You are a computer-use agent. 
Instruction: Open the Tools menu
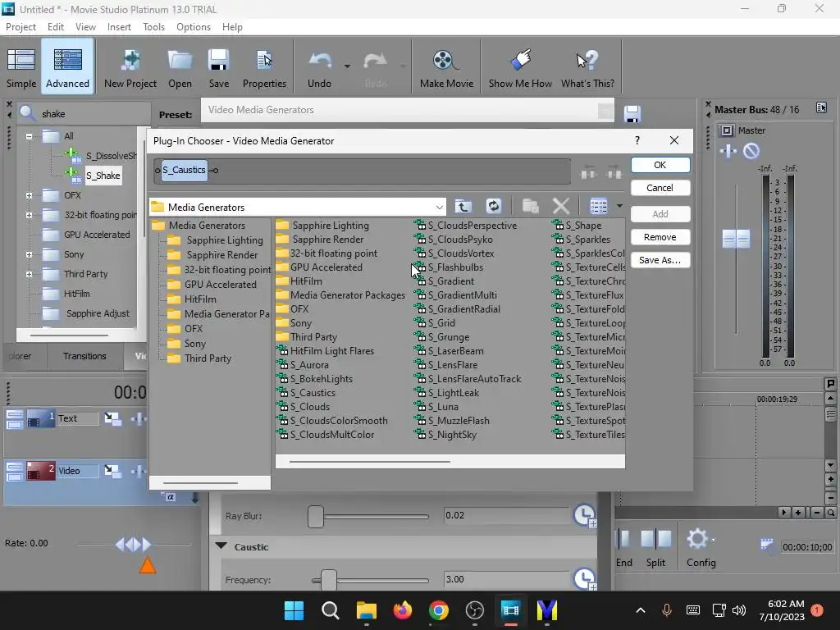tap(153, 27)
